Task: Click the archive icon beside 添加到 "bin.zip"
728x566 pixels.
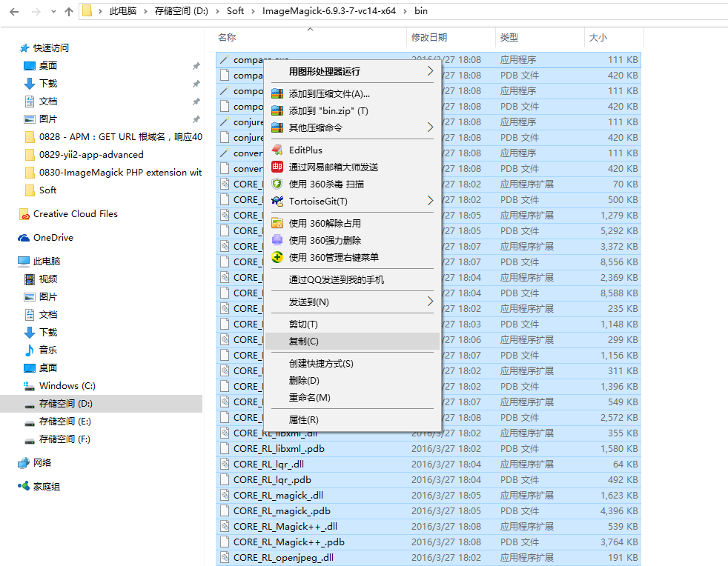Action: pyautogui.click(x=277, y=111)
